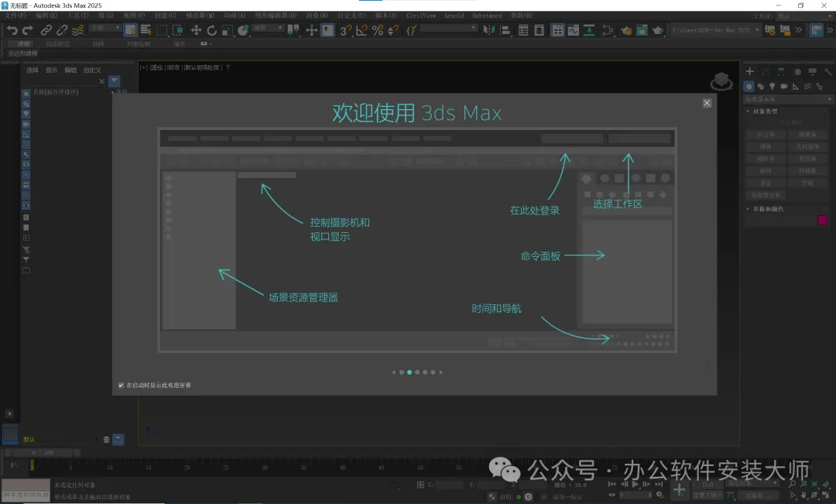
Task: Toggle the 3D Snaps button
Action: coord(345,30)
